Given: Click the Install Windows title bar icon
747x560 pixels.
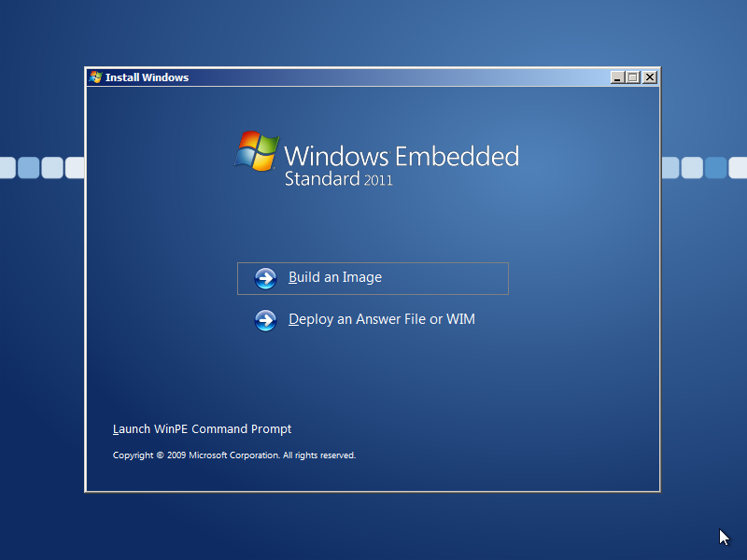Looking at the screenshot, I should [x=96, y=77].
